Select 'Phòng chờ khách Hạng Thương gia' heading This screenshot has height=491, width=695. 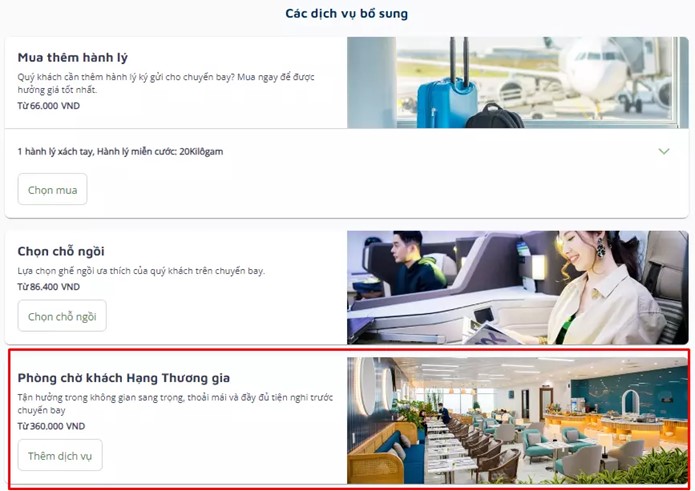[x=124, y=378]
